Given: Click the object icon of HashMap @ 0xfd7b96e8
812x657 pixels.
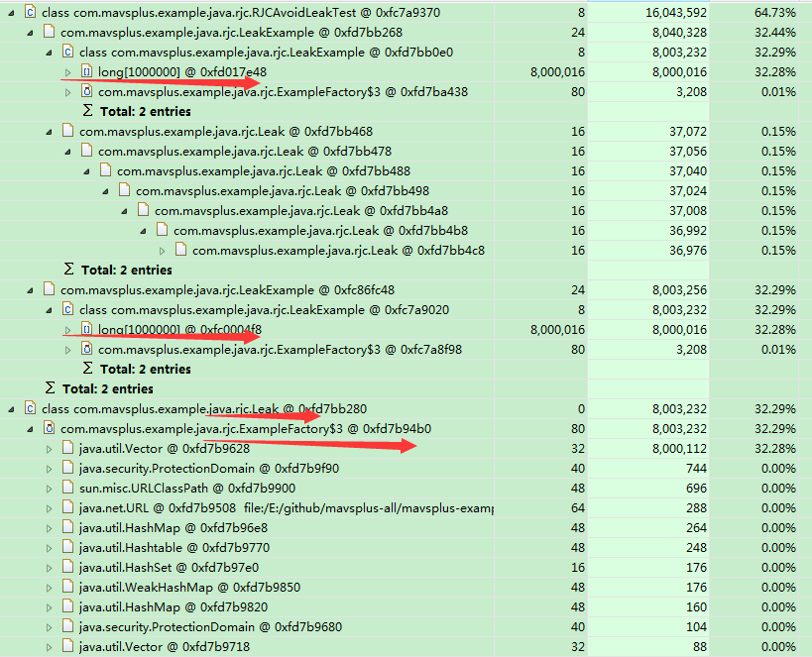Looking at the screenshot, I should 67,527.
